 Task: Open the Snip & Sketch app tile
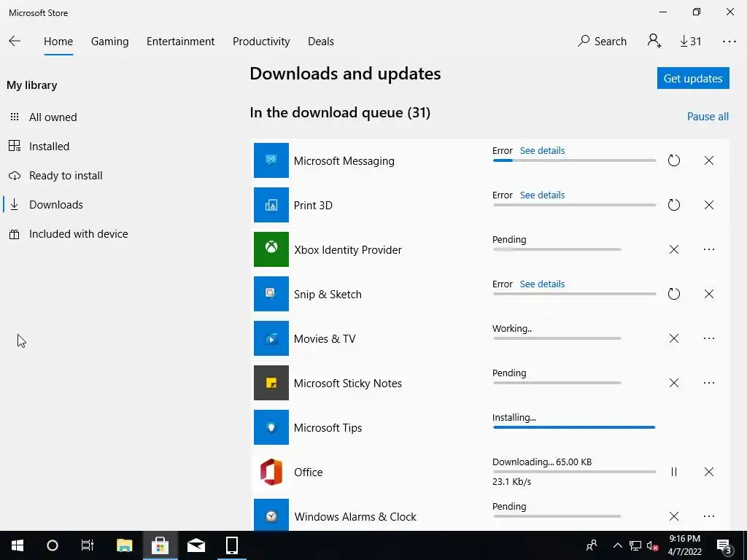click(271, 294)
